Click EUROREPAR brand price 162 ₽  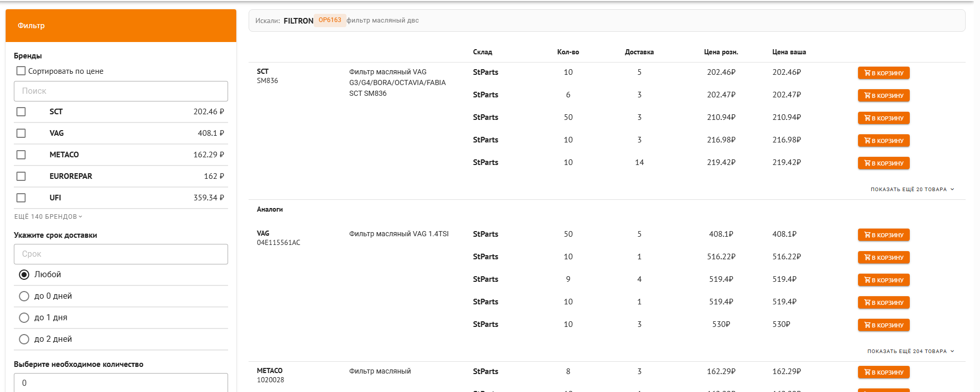pos(214,176)
